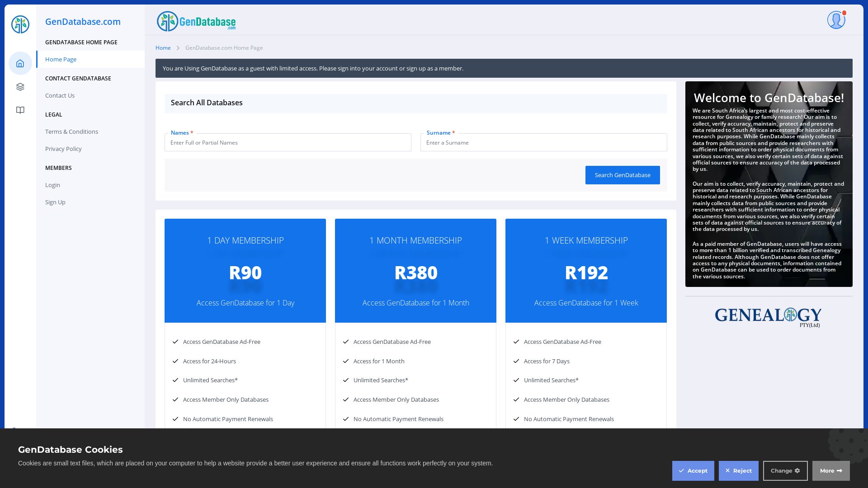The height and width of the screenshot is (488, 868).
Task: Open the home icon in the sidebar rail
Action: (x=20, y=63)
